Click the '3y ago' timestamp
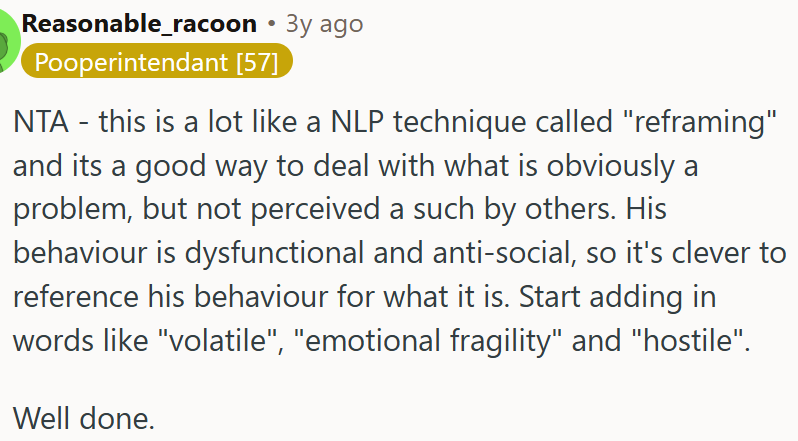 324,23
